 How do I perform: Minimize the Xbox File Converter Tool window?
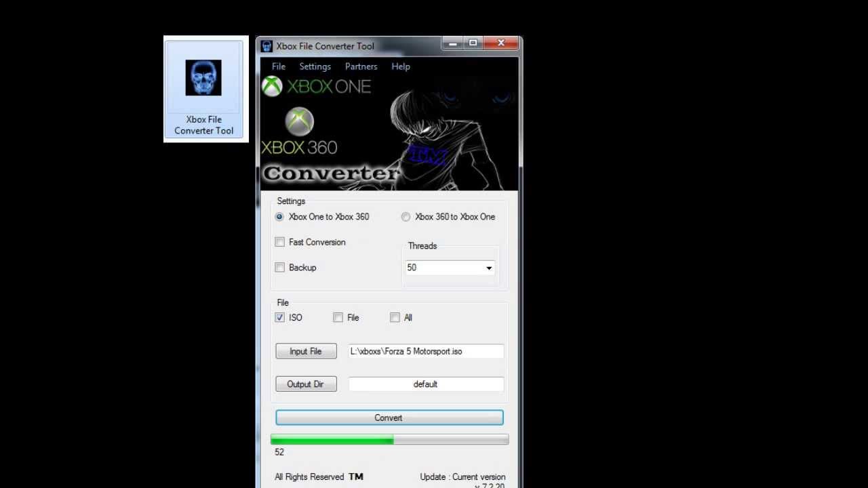tap(453, 44)
